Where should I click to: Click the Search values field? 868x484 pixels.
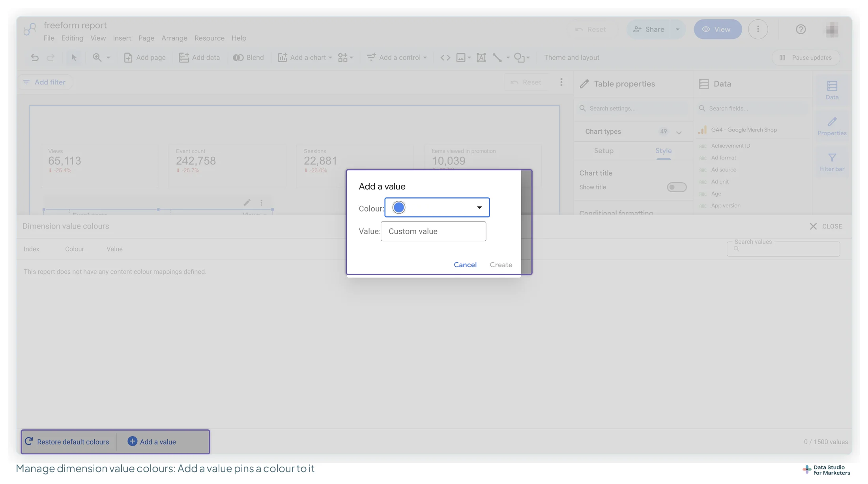(783, 249)
